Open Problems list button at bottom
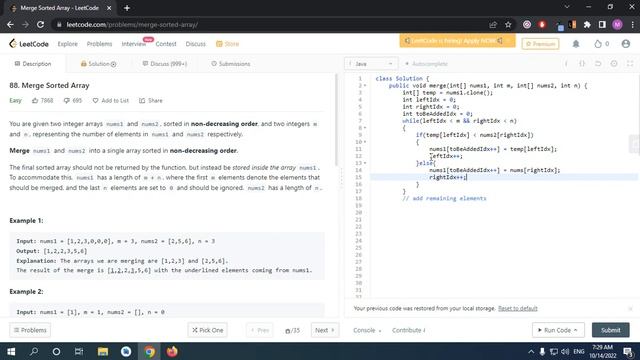The image size is (640, 360). (30, 330)
